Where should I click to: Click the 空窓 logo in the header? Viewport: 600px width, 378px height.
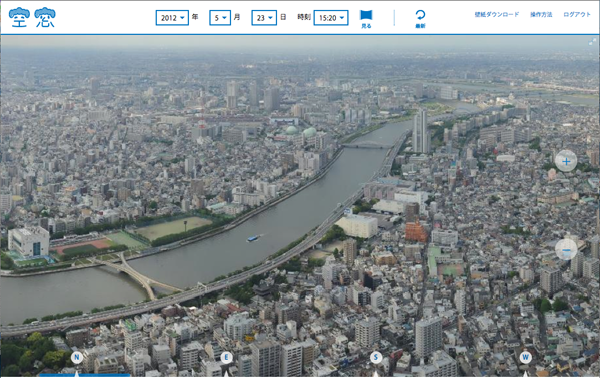pos(32,17)
